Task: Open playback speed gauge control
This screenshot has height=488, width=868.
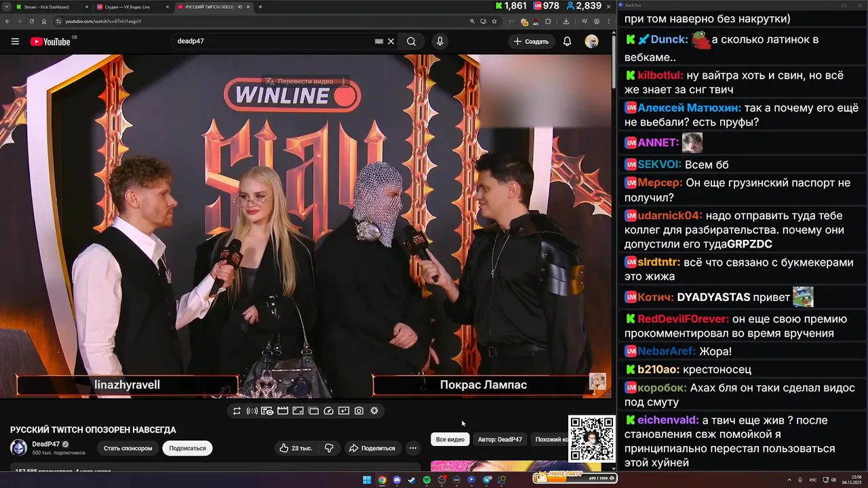Action: click(x=329, y=411)
